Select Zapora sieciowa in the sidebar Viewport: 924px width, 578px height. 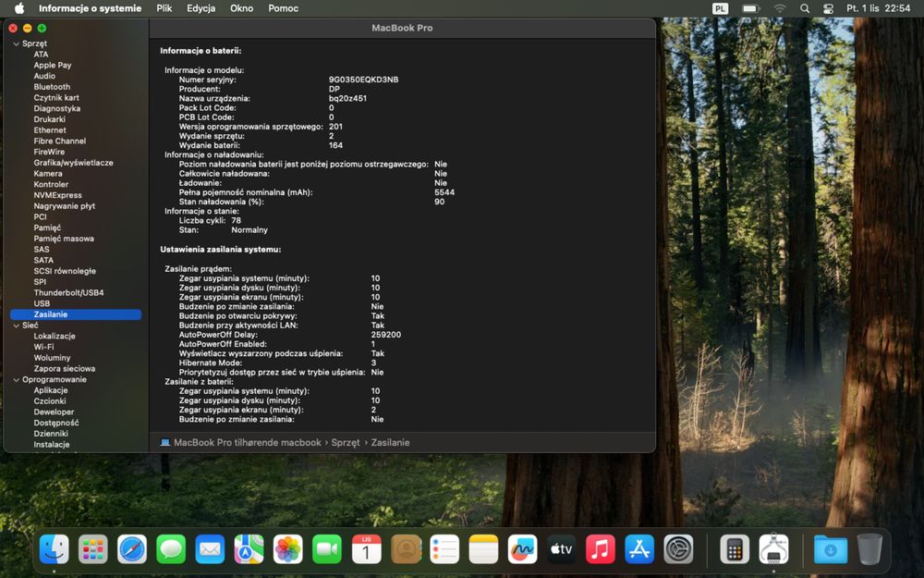point(65,369)
